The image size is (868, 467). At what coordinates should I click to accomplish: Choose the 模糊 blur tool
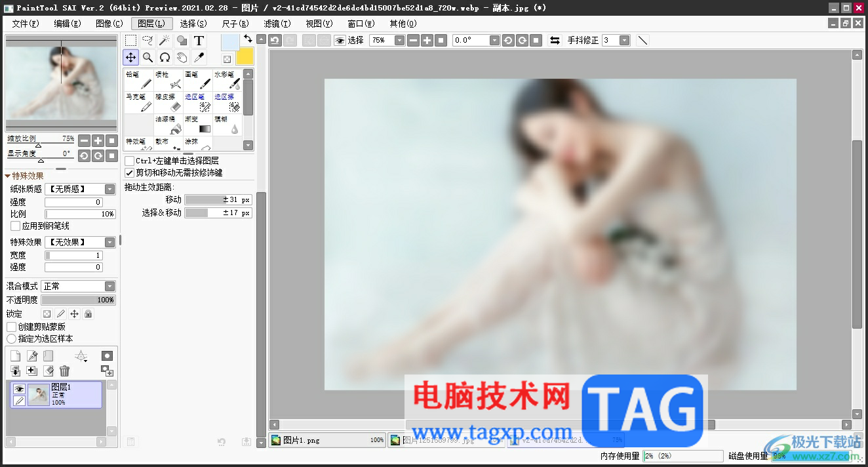227,124
